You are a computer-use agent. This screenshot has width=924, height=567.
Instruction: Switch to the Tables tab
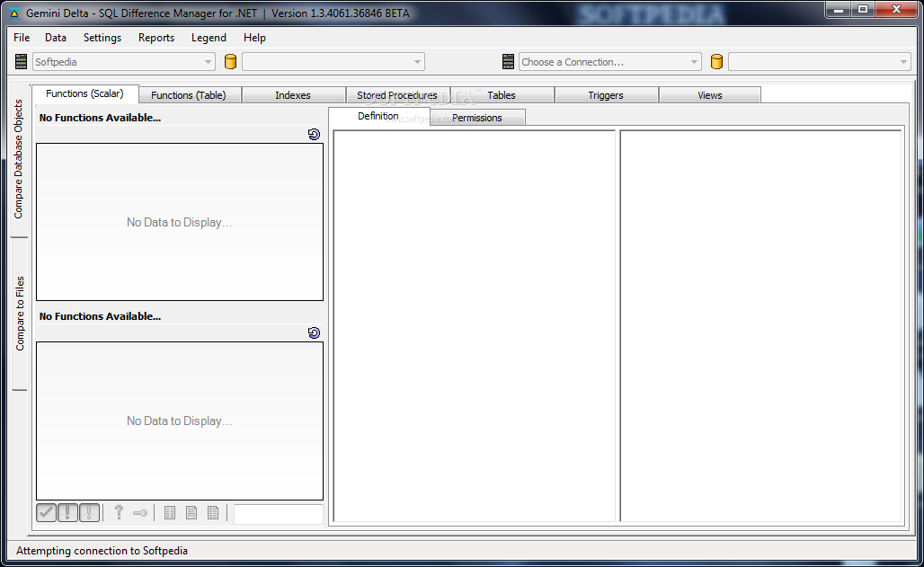point(502,95)
